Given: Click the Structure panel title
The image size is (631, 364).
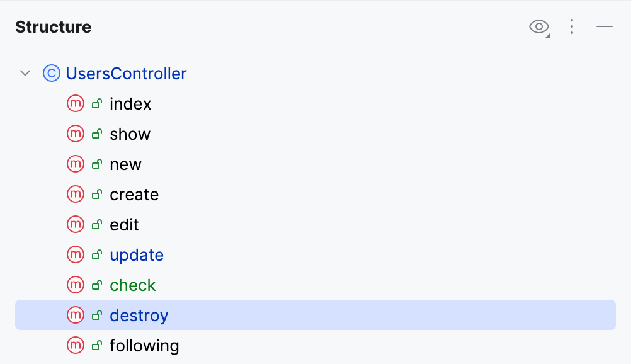Looking at the screenshot, I should point(53,27).
